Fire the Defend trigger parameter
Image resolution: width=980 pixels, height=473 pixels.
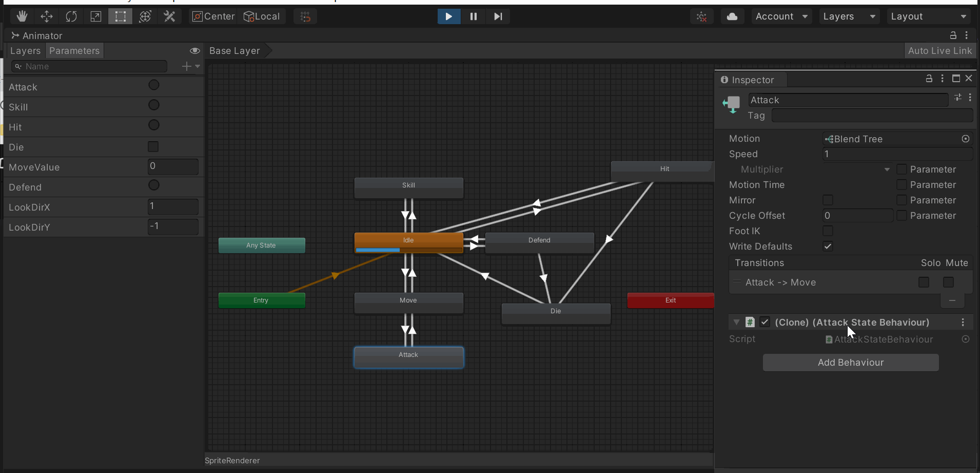pyautogui.click(x=154, y=185)
